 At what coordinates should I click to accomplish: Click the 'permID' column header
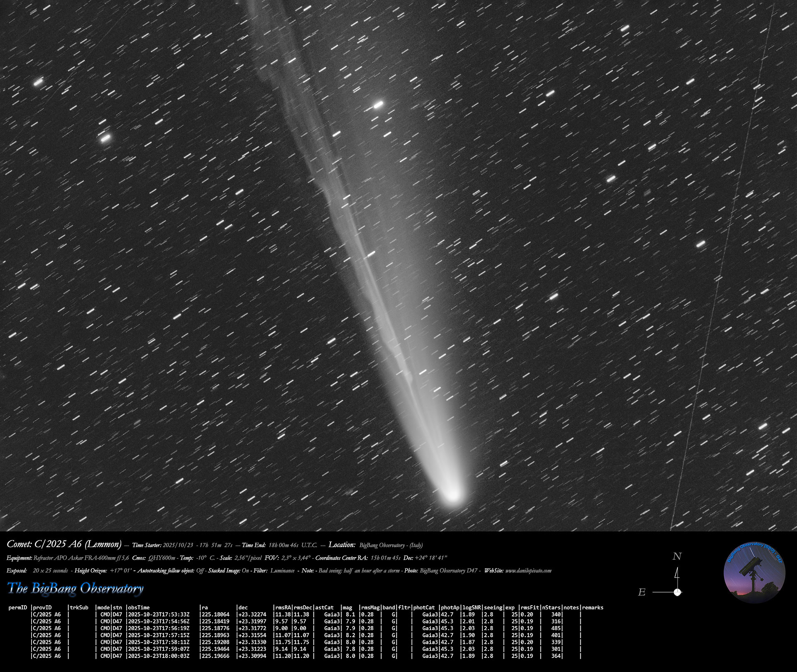click(x=18, y=608)
